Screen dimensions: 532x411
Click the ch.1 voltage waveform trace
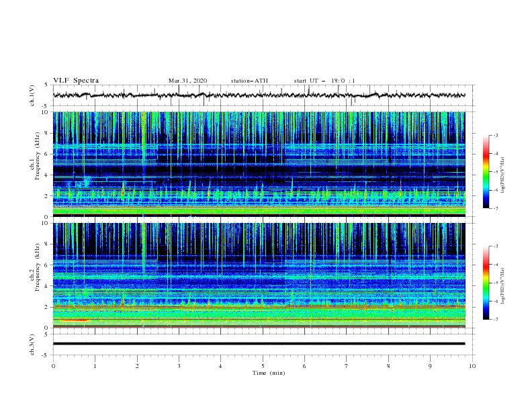259,95
